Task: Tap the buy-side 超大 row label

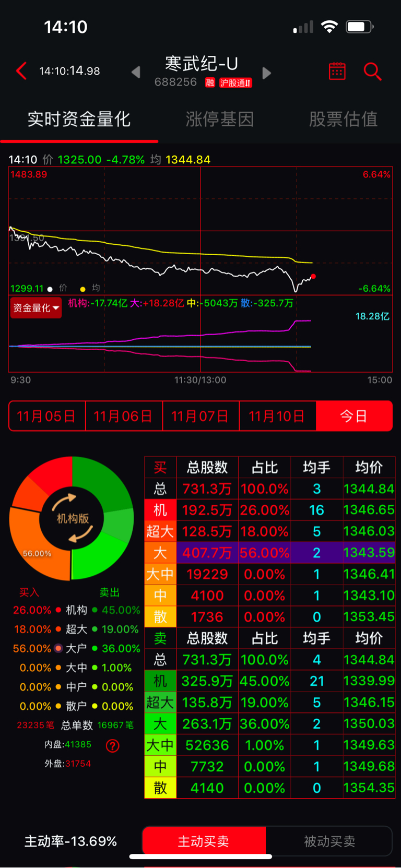Action: coord(160,531)
